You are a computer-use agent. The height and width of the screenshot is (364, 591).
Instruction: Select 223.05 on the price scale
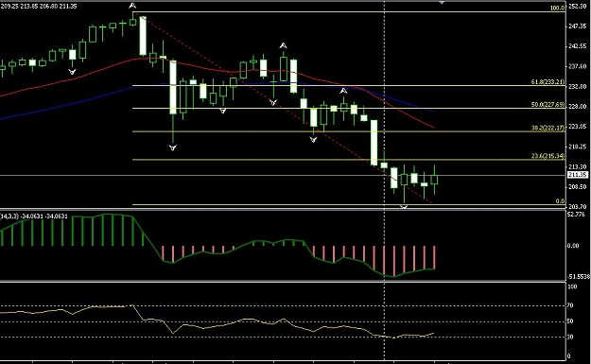coord(578,127)
